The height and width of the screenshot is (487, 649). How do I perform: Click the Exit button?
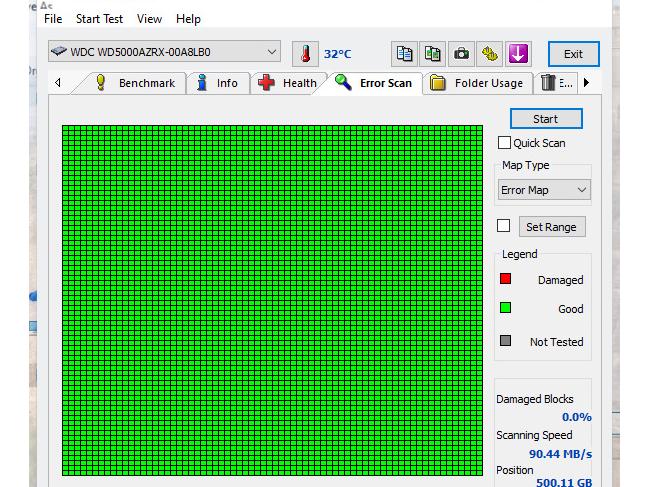pyautogui.click(x=573, y=54)
